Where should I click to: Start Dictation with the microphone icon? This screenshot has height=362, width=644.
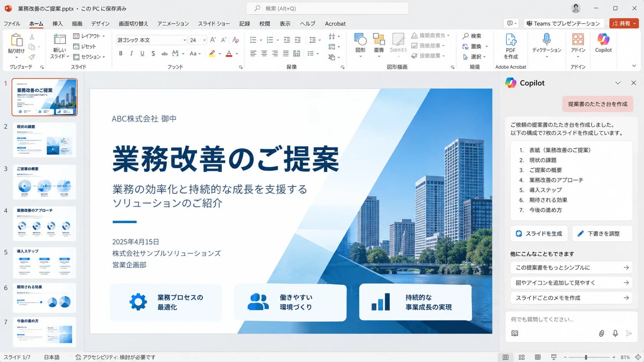547,39
